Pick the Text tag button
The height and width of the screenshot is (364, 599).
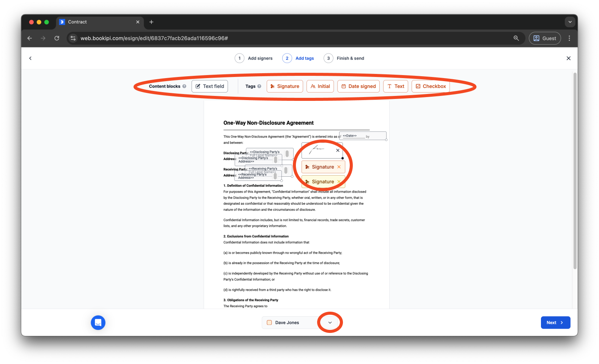[x=396, y=86]
